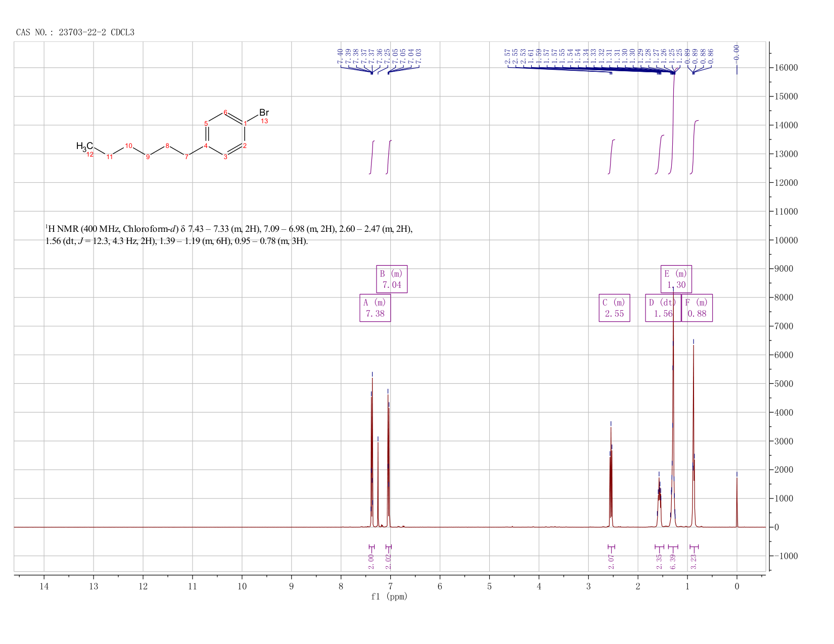Click the integral value 2.00

click(371, 562)
